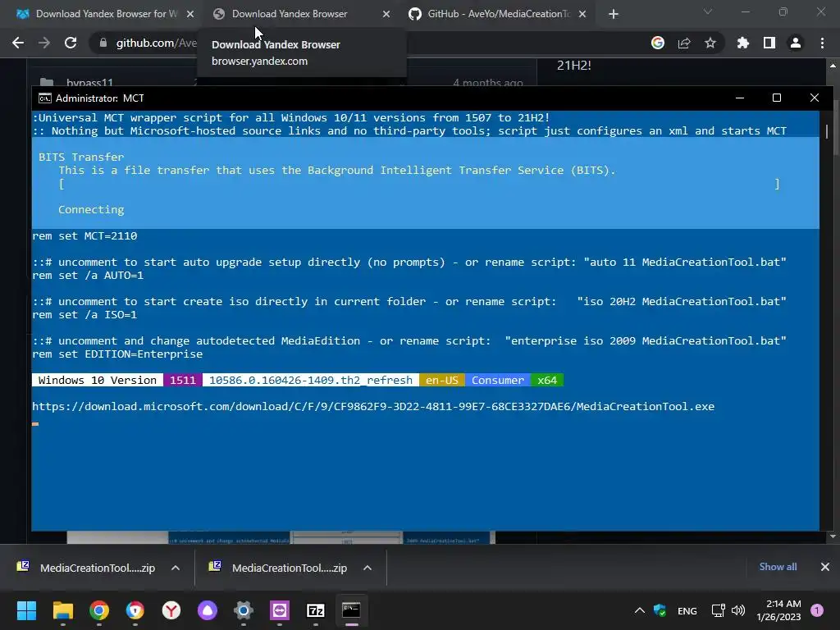The image size is (840, 630).
Task: Click the 1511 version label in console
Action: (x=183, y=381)
